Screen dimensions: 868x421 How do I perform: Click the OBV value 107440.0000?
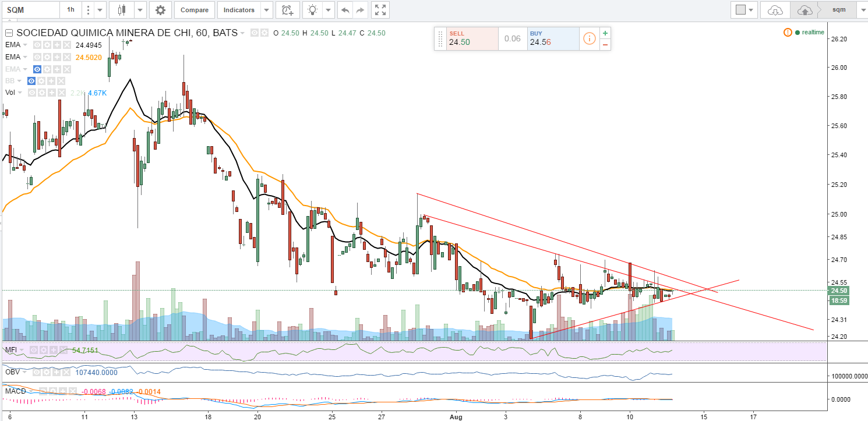[x=97, y=372]
